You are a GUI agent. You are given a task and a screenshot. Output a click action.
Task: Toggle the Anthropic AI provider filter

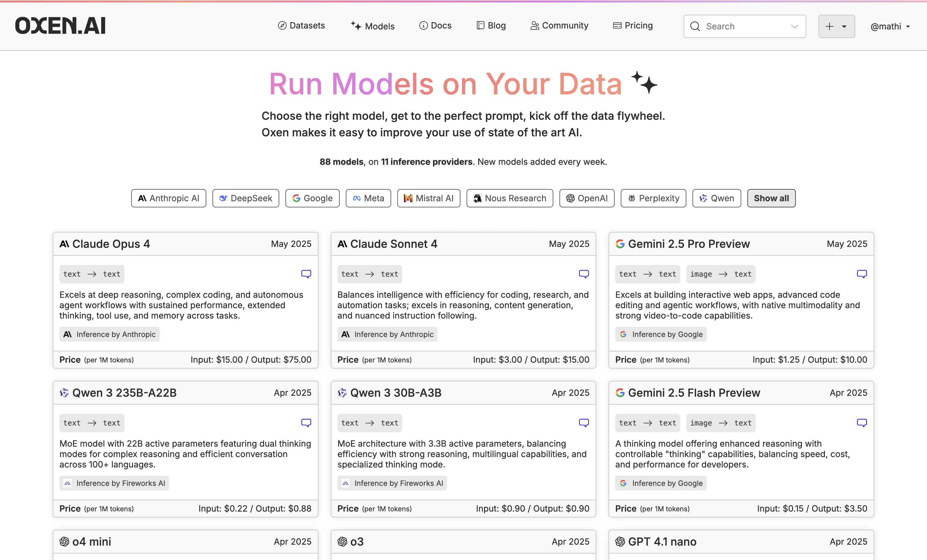(168, 198)
